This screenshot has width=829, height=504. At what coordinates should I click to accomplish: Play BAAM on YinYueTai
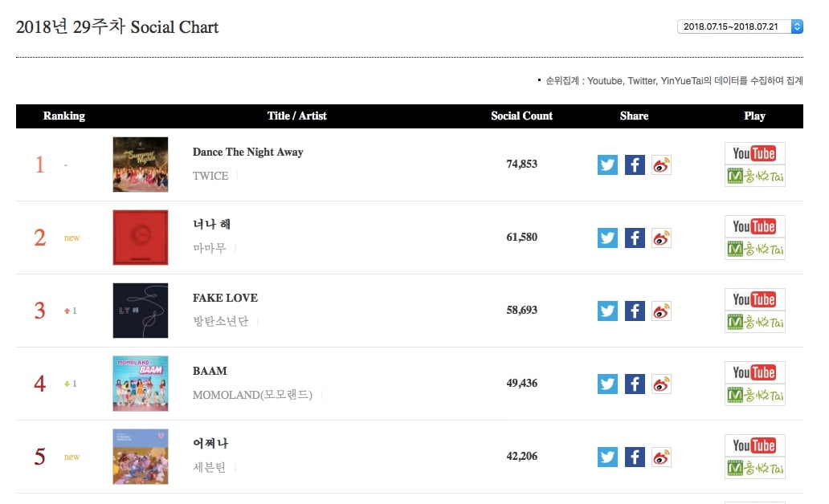click(x=754, y=395)
